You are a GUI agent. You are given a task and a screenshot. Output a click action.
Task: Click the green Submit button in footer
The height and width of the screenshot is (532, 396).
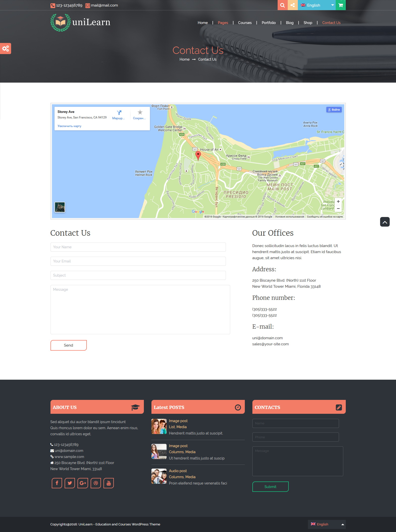point(270,487)
